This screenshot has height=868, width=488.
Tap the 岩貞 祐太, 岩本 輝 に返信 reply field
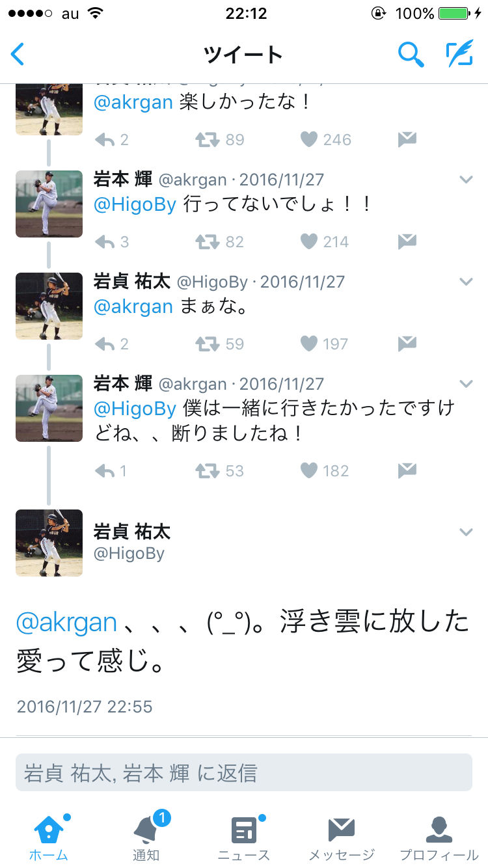244,773
